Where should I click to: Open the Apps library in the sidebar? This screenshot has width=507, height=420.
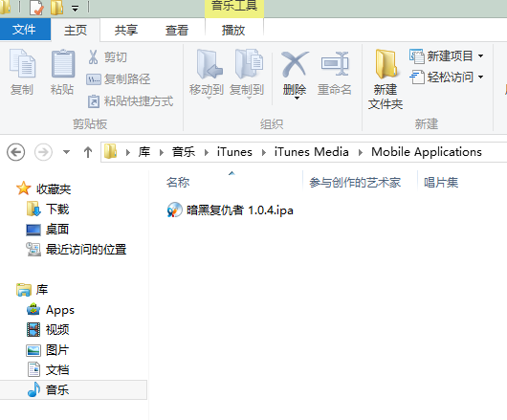(60, 310)
